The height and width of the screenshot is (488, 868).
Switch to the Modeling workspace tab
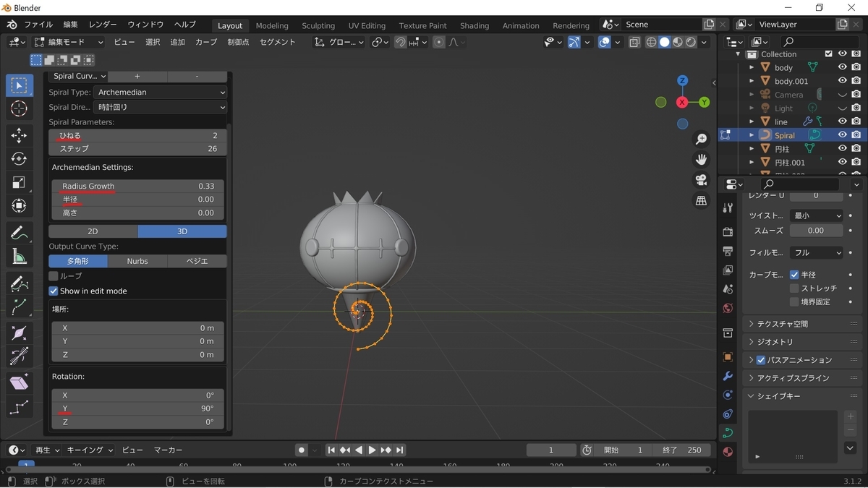(272, 25)
